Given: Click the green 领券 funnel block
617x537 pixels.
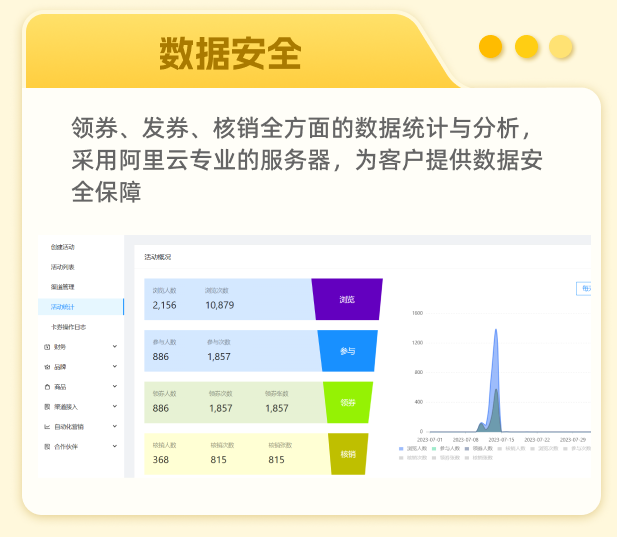Looking at the screenshot, I should tap(348, 402).
